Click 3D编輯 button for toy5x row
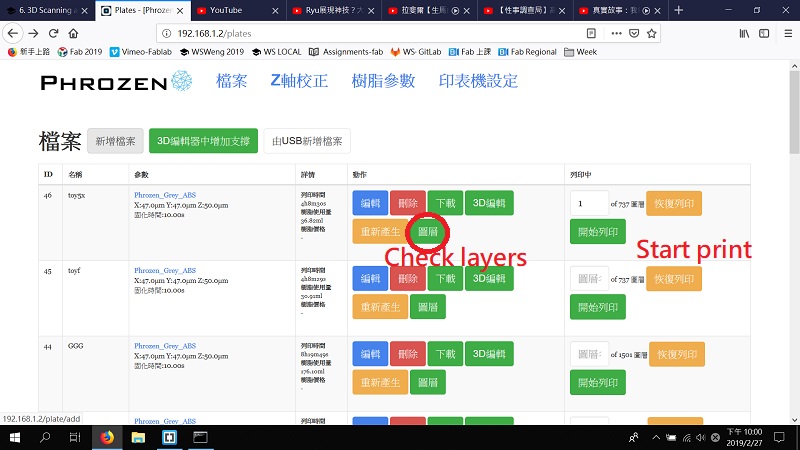Image resolution: width=800 pixels, height=450 pixels. 489,203
